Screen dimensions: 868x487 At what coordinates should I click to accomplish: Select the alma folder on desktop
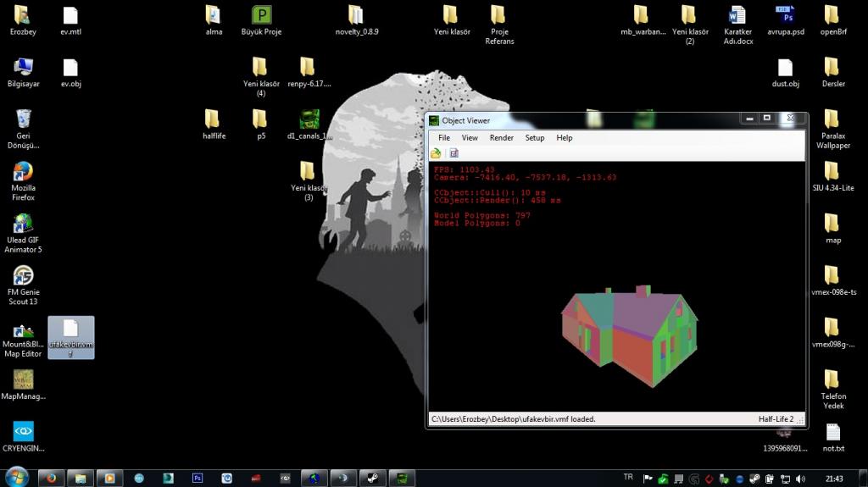coord(214,20)
